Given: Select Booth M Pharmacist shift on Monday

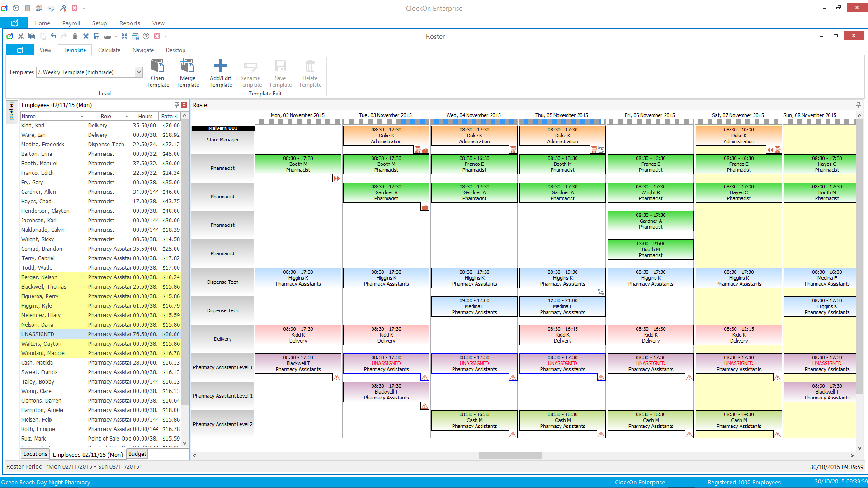Looking at the screenshot, I should 298,164.
